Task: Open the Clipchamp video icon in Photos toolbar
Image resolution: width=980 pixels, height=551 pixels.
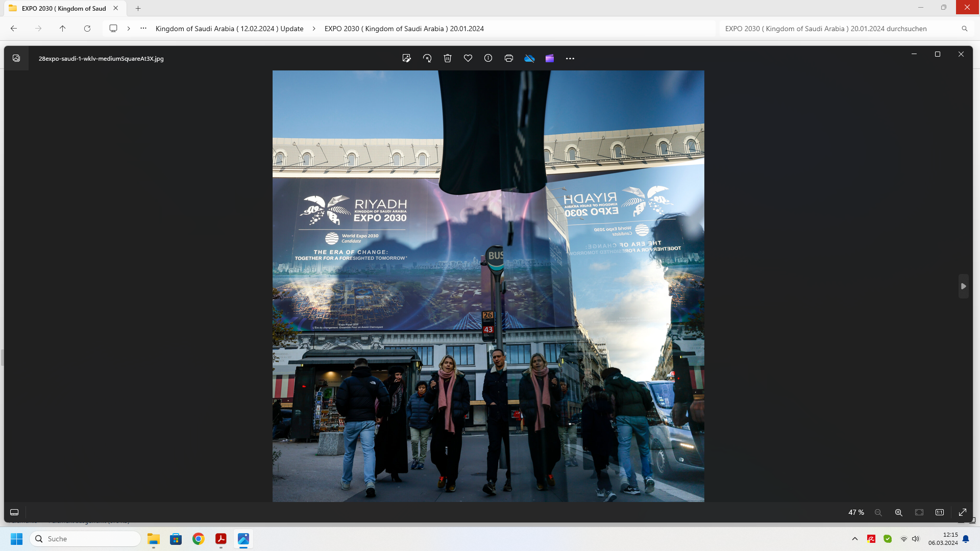Action: 550,58
